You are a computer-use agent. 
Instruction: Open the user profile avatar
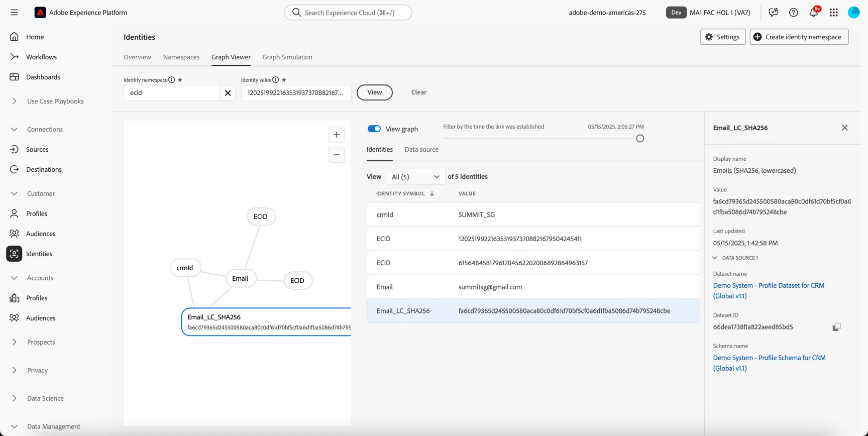854,13
